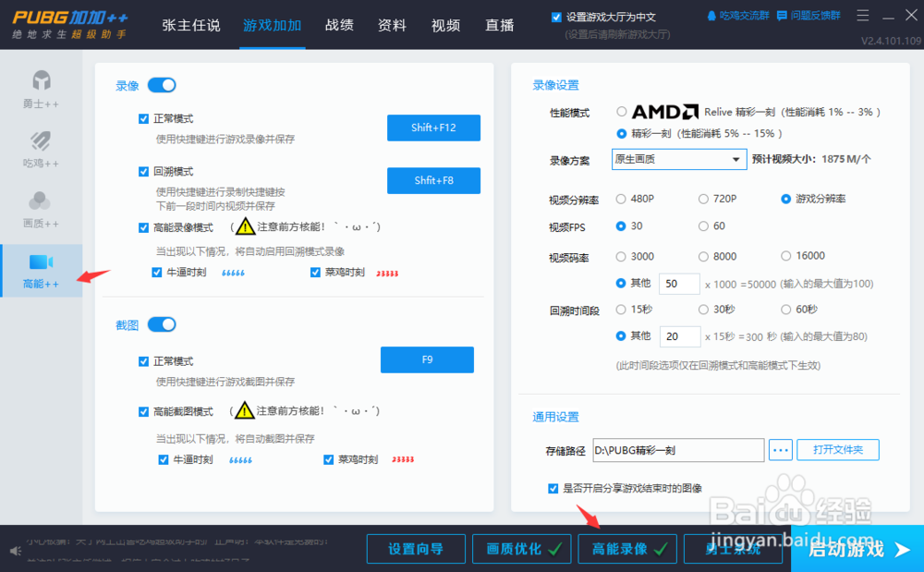Select 3000 video bitrate
The width and height of the screenshot is (924, 572).
621,256
